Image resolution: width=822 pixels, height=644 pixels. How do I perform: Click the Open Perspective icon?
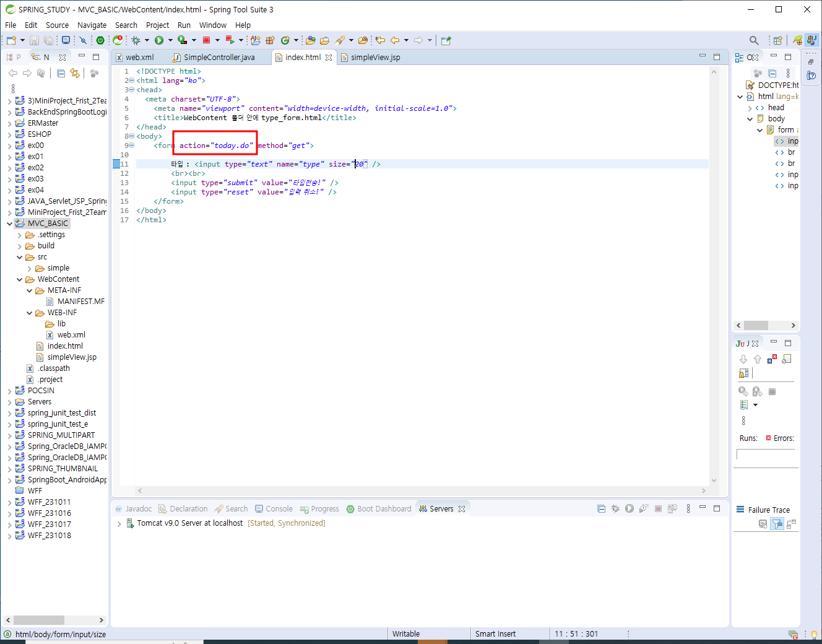778,40
